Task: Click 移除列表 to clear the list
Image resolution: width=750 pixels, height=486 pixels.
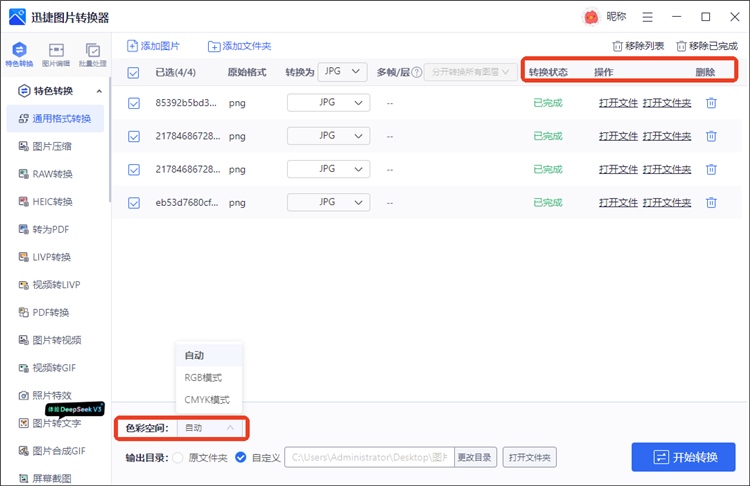Action: pos(638,46)
